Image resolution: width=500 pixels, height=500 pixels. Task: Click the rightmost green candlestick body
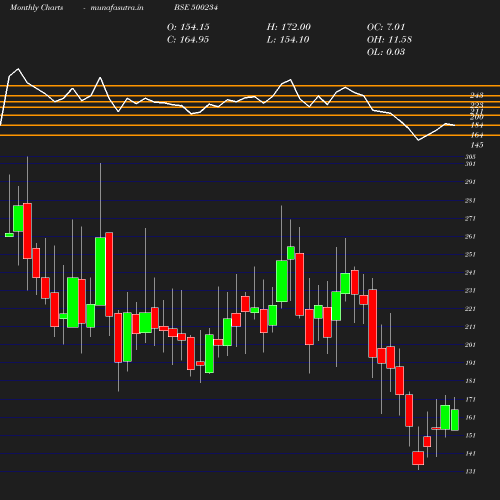coord(455,420)
